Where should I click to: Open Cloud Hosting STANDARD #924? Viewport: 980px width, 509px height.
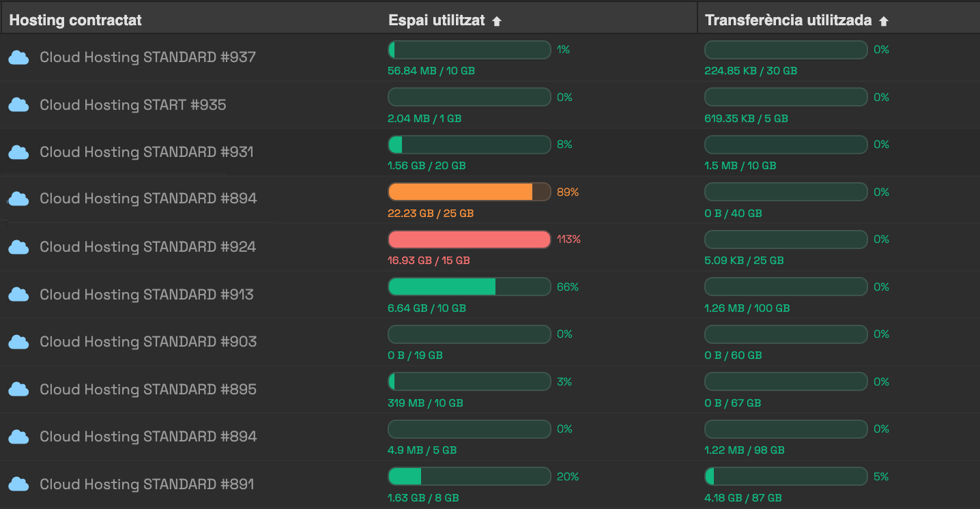point(148,247)
